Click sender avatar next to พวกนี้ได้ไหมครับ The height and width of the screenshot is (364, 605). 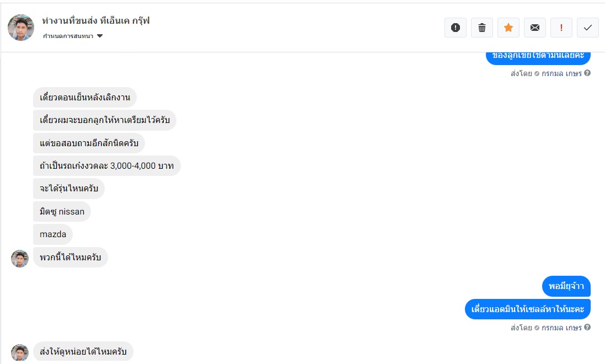tap(20, 258)
